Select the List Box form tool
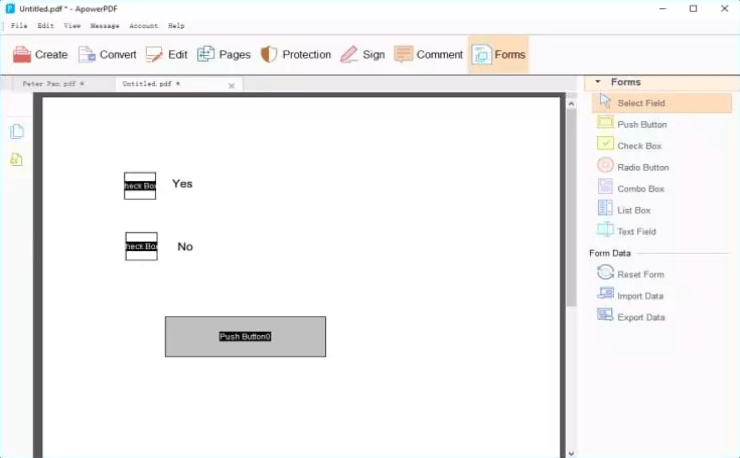 click(624, 210)
